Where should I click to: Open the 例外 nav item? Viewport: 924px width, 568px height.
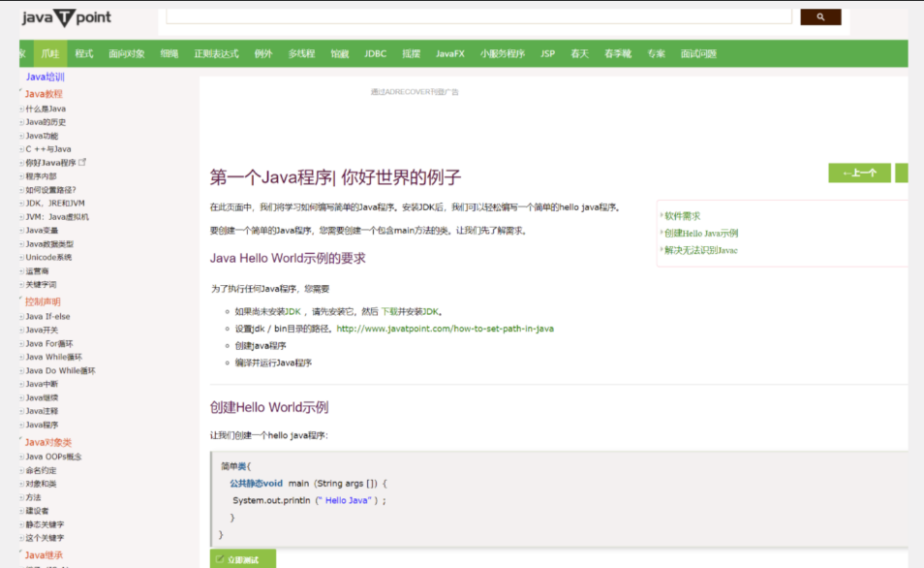pyautogui.click(x=262, y=53)
